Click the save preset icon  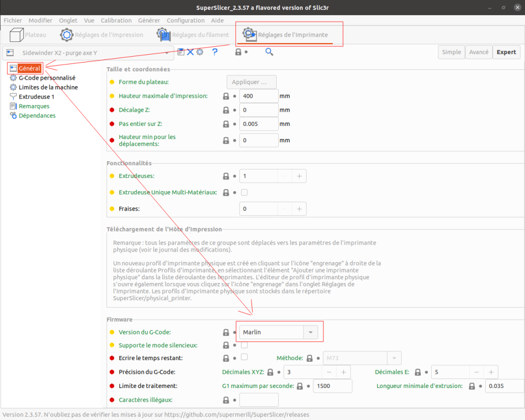(181, 52)
